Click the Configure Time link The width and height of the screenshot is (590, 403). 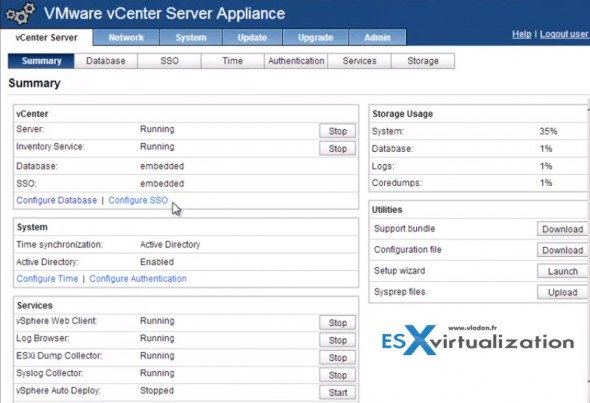[47, 279]
